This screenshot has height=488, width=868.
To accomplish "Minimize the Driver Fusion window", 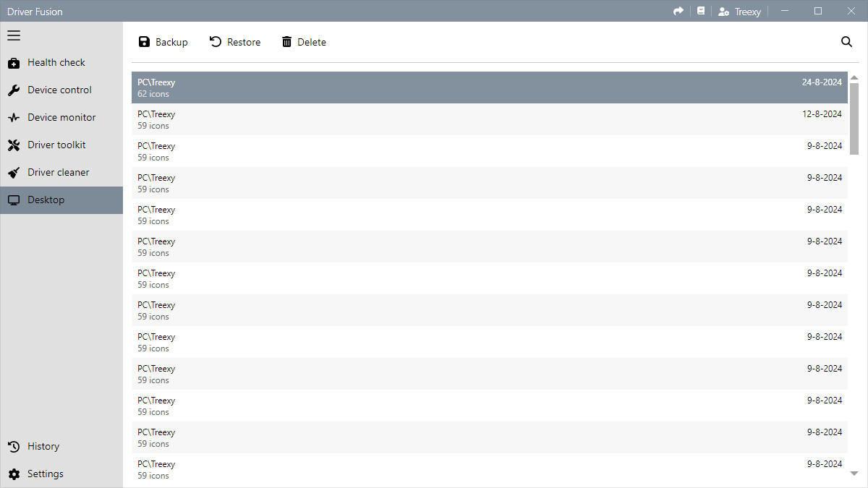I will 785,11.
